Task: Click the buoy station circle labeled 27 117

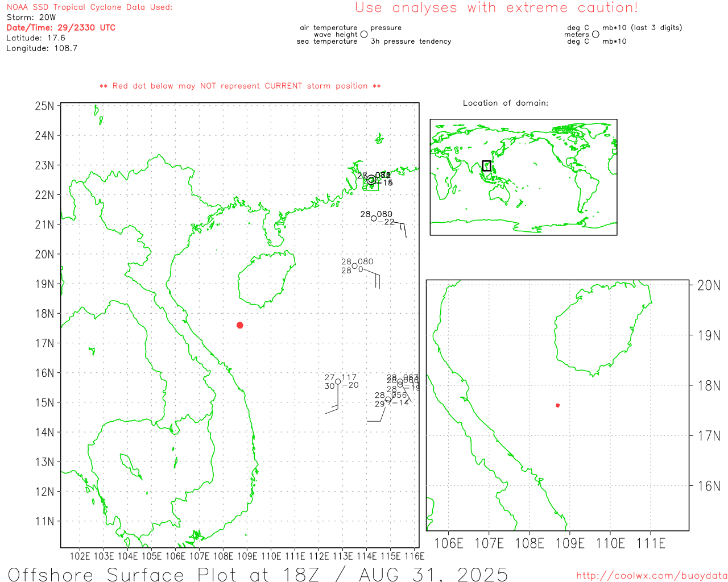Action: pos(338,381)
